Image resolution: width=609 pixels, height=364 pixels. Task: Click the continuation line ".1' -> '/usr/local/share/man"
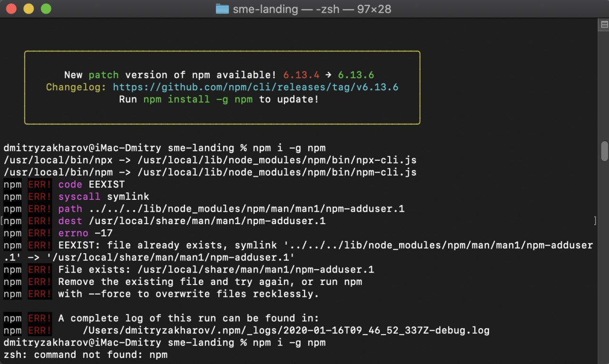[x=149, y=257]
